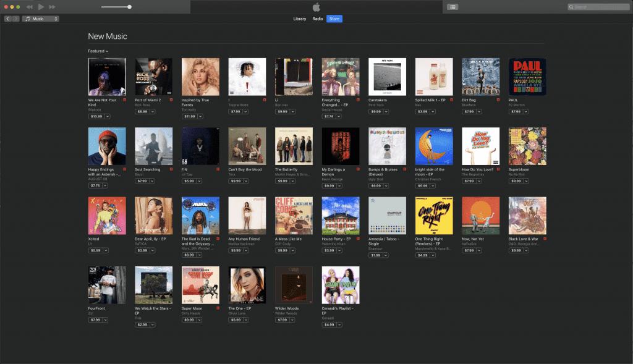Screen dimensions: 633x364
Task: Expand options arrow next to Superbloom price
Action: pyautogui.click(x=527, y=181)
